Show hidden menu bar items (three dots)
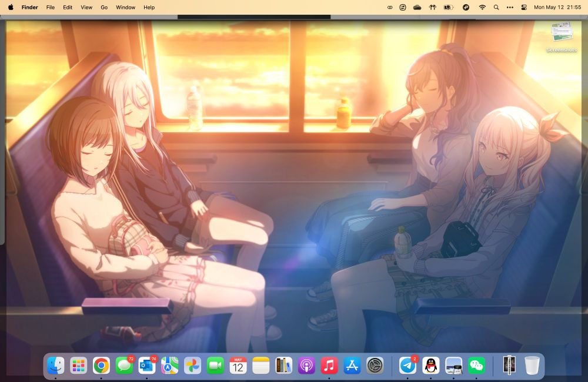The height and width of the screenshot is (382, 588). [510, 7]
